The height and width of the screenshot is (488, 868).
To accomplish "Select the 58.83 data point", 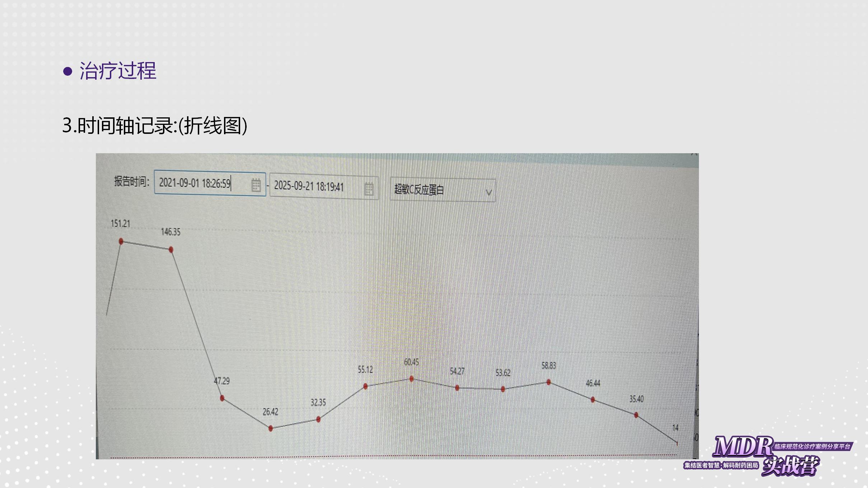I will (549, 382).
